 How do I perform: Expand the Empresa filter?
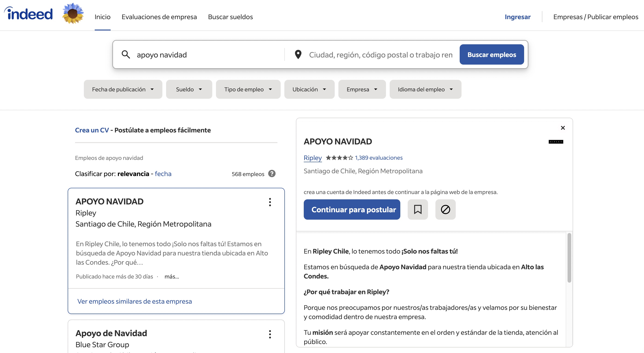(x=362, y=89)
